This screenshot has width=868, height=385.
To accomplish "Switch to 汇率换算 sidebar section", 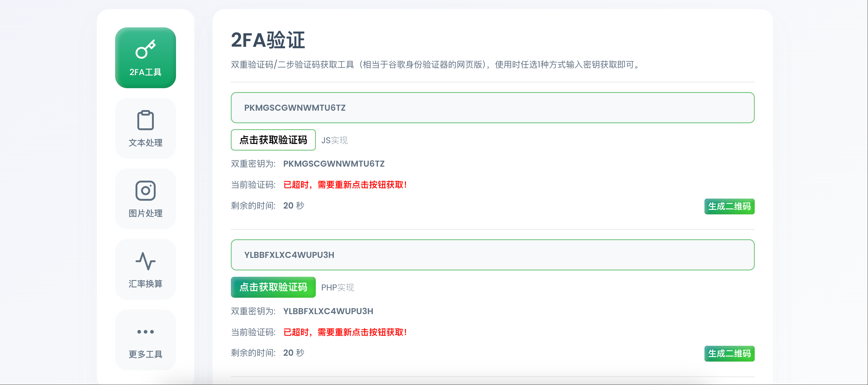I will 145,283.
